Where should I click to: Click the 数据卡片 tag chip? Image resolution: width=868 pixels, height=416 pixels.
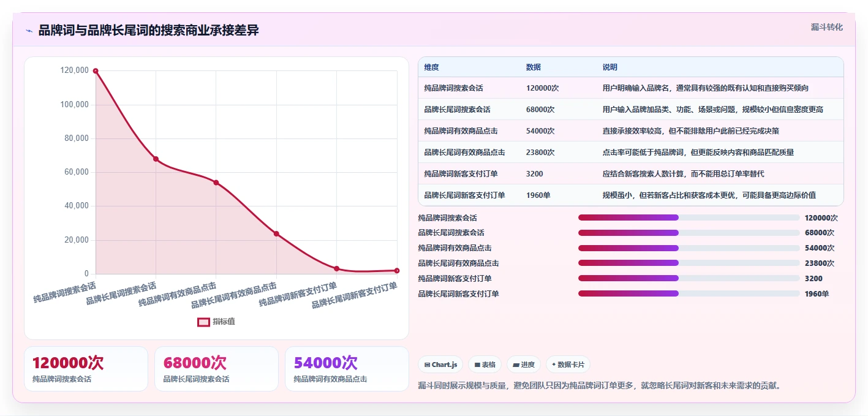pyautogui.click(x=568, y=365)
